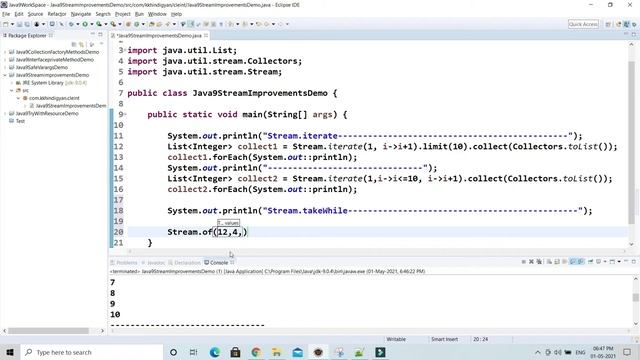640x360 pixels.
Task: Collapse the src folder node
Action: (x=11, y=90)
